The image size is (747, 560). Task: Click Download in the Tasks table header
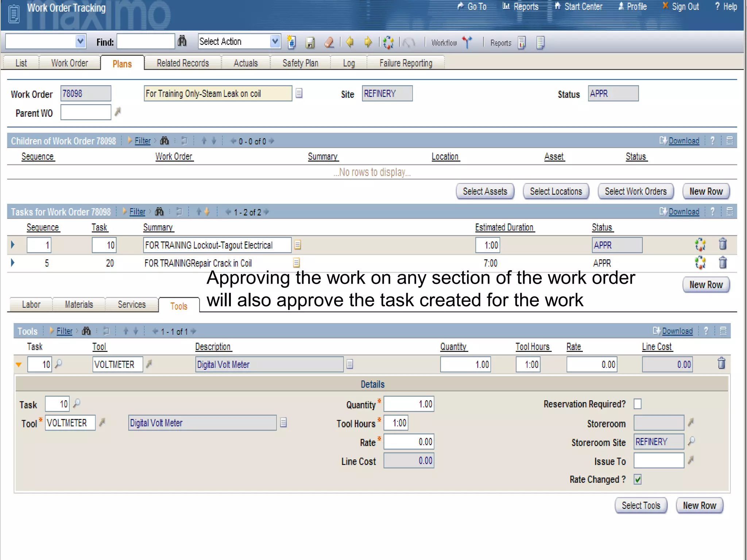pos(684,211)
